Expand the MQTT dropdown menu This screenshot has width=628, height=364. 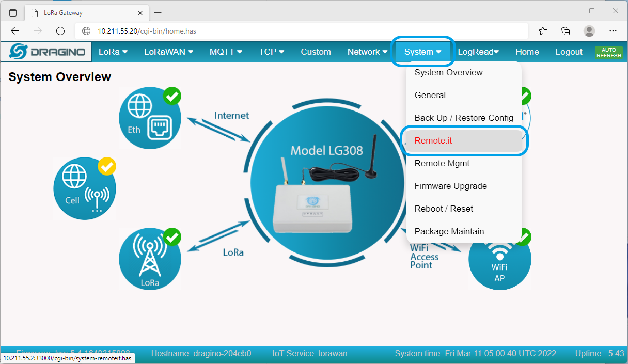point(226,52)
